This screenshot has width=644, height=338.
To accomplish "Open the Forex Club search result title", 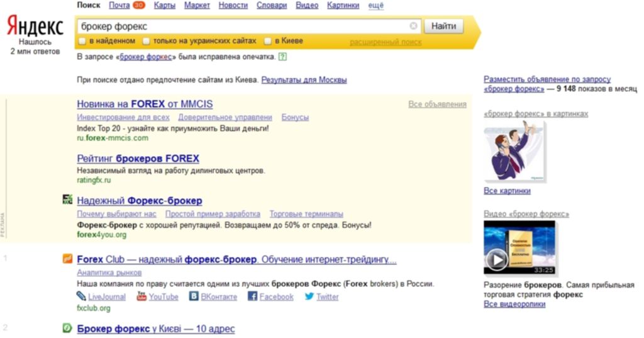I will click(236, 259).
